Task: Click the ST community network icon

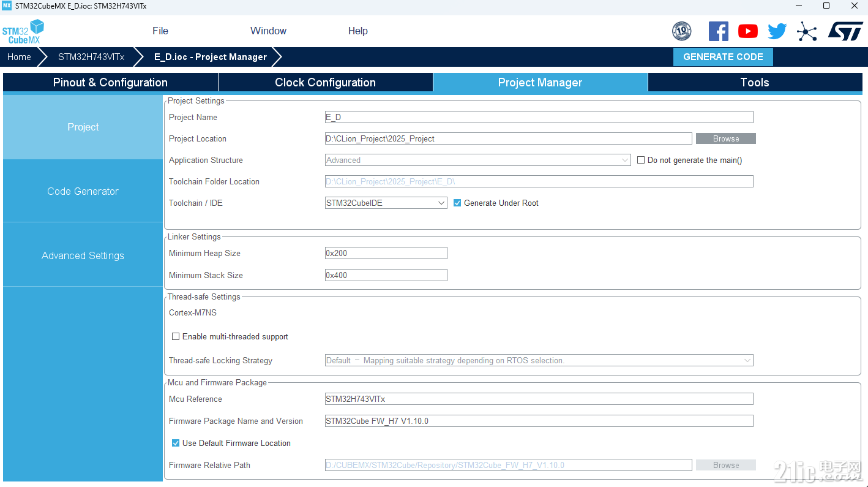Action: point(807,31)
